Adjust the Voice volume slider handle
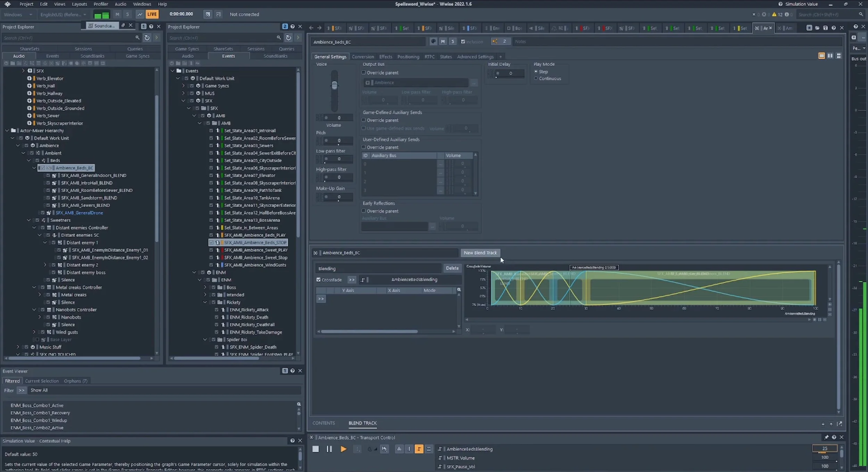868x472 pixels. point(334,85)
